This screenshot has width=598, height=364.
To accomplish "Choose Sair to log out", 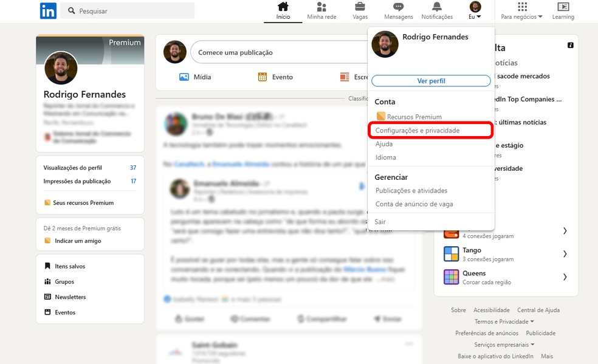I will pyautogui.click(x=380, y=222).
